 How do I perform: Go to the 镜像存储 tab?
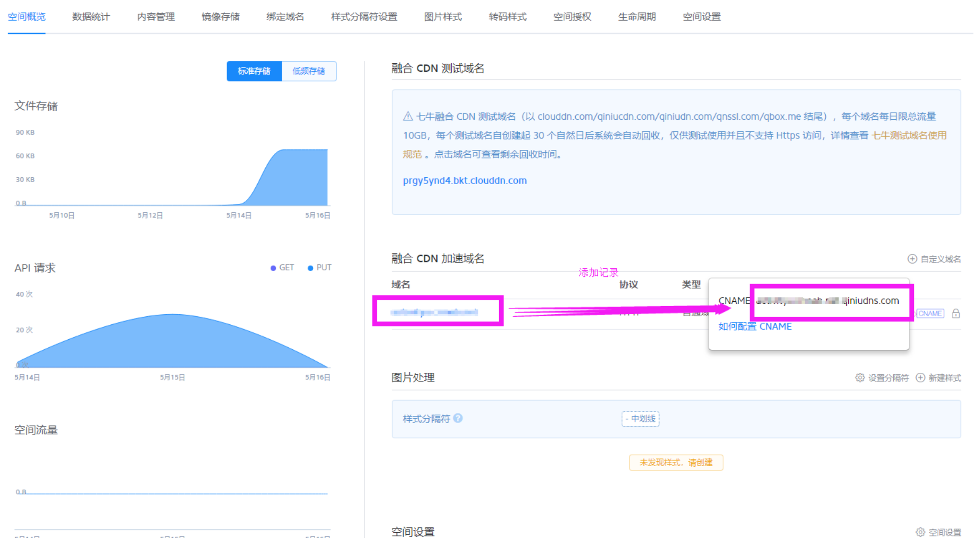pyautogui.click(x=220, y=17)
